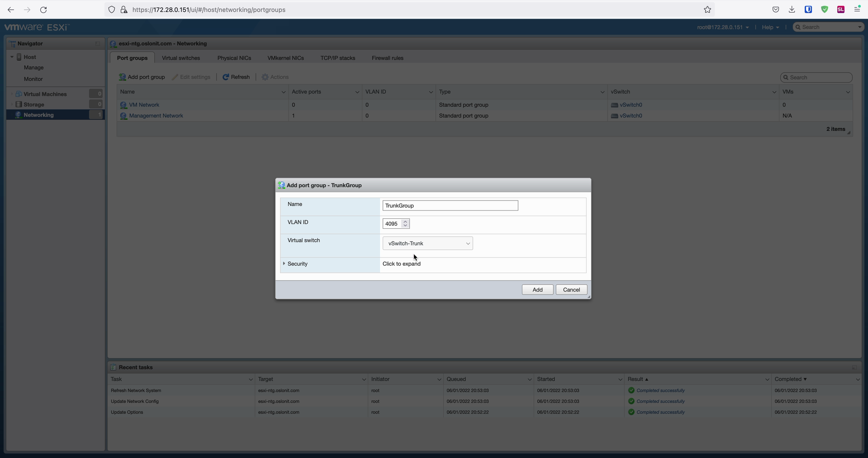Screen dimensions: 868x458
Task: Click the green shield extension icon
Action: 825,10
